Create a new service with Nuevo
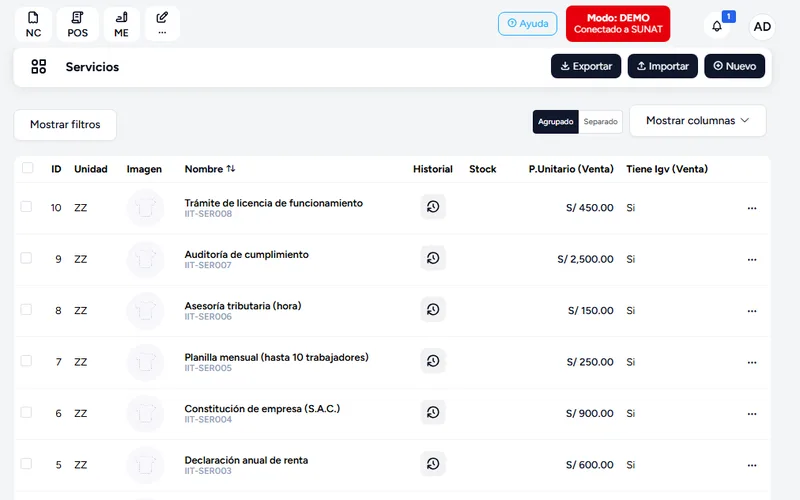Image resolution: width=800 pixels, height=500 pixels. (734, 66)
